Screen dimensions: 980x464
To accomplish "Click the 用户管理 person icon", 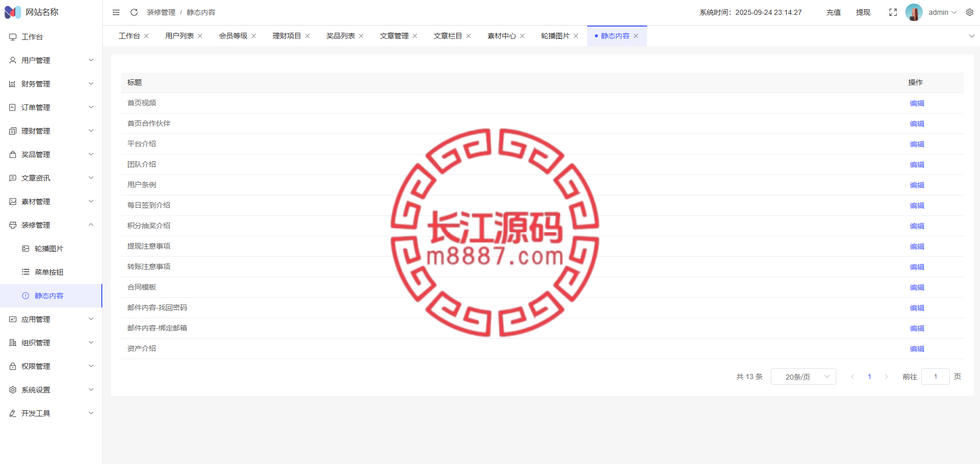I will click(13, 60).
